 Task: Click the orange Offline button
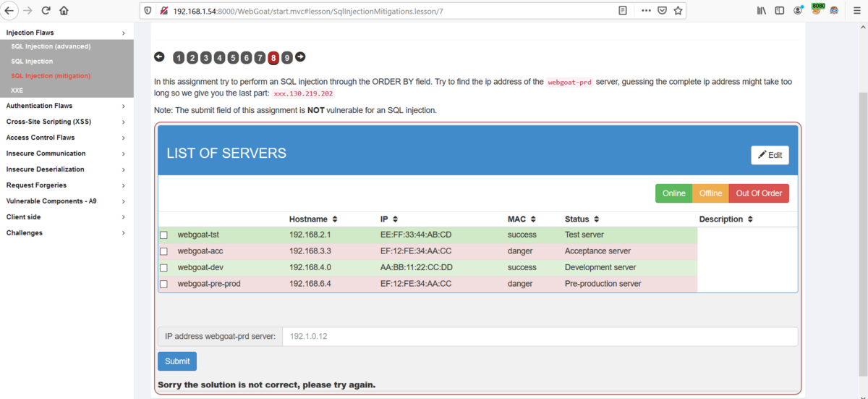click(x=710, y=193)
